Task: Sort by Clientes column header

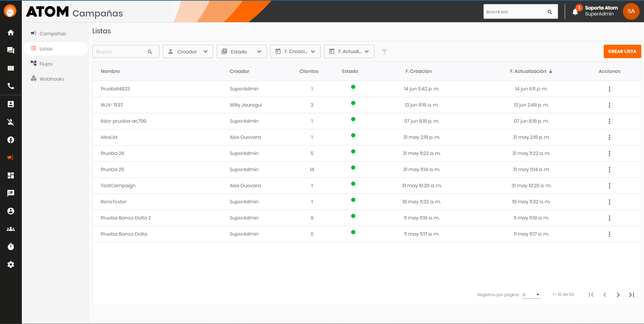Action: pos(309,71)
